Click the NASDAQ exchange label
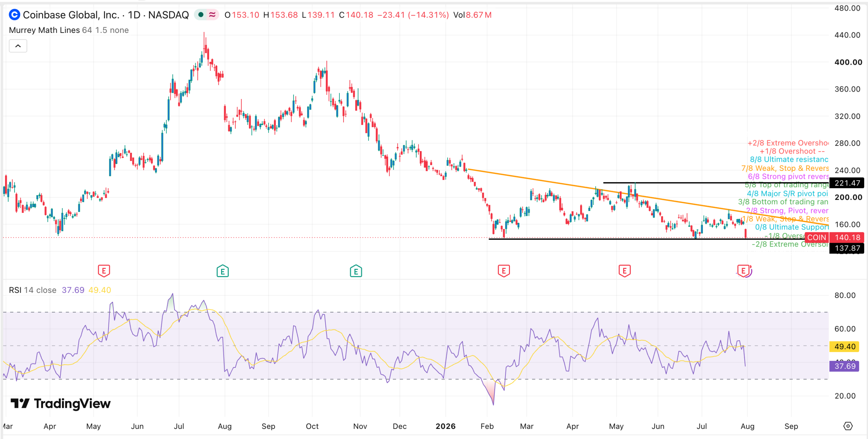Viewport: 868px width, 439px height. (169, 15)
